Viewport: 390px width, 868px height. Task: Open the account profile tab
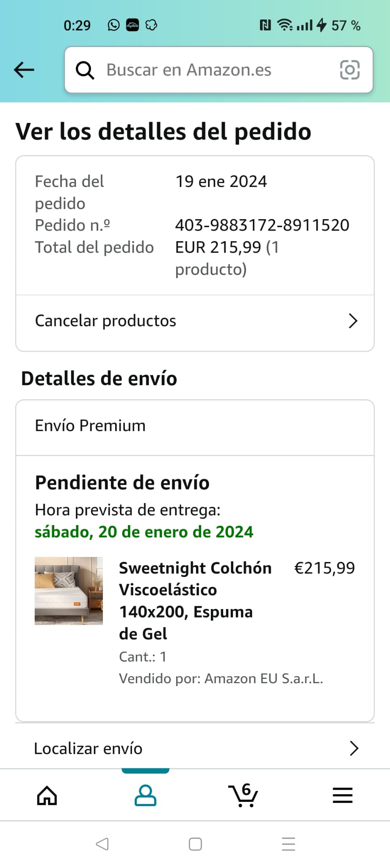(145, 795)
